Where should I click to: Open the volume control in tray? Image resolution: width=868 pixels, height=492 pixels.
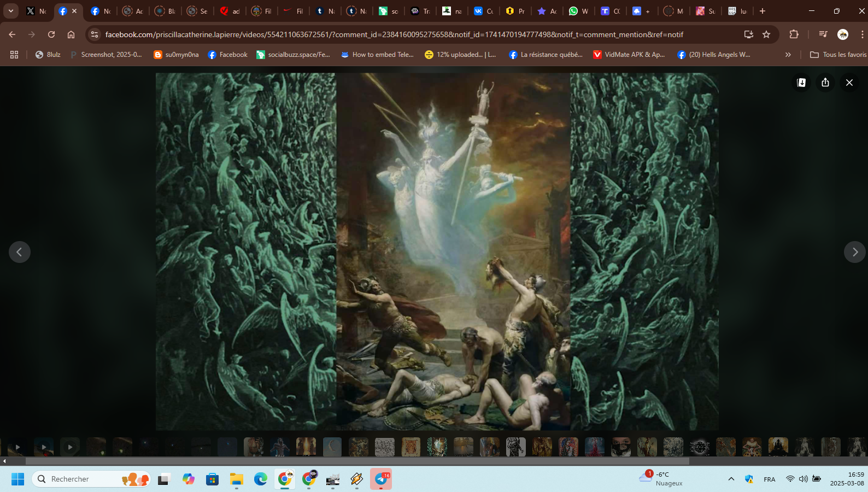803,479
